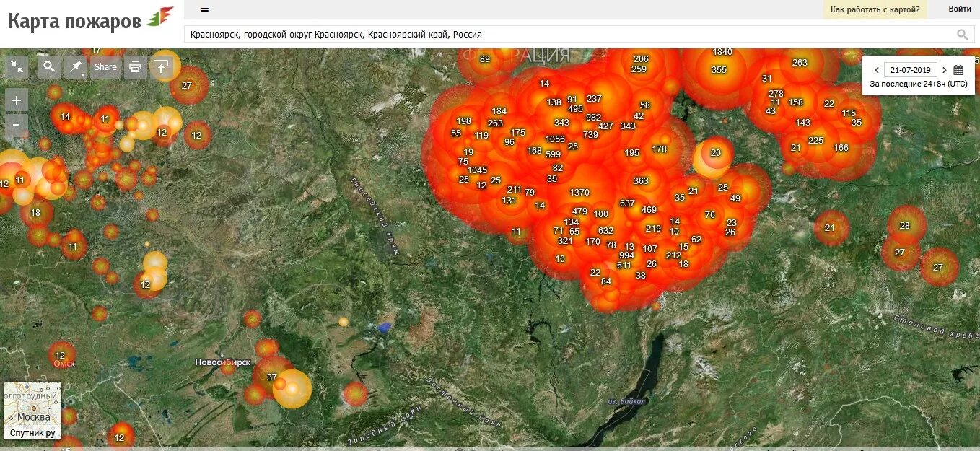The height and width of the screenshot is (451, 980).
Task: Select the yellow fire cluster labeled 20
Action: (x=715, y=153)
